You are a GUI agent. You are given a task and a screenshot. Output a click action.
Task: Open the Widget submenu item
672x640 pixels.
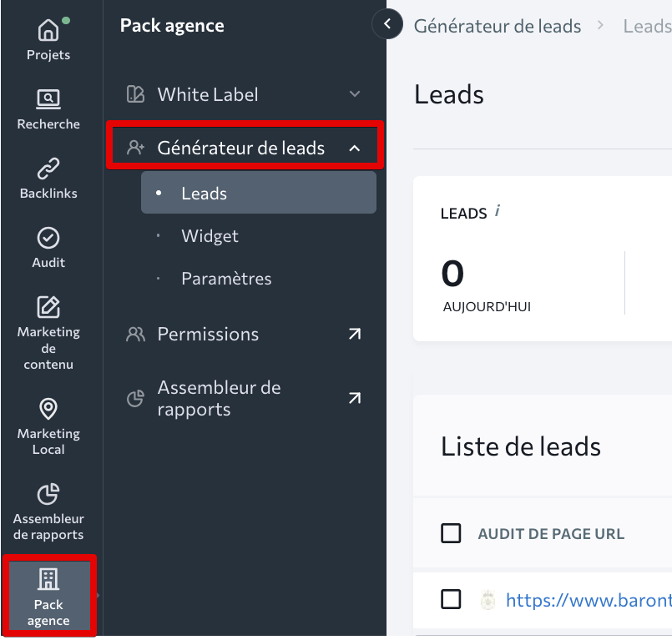[210, 236]
